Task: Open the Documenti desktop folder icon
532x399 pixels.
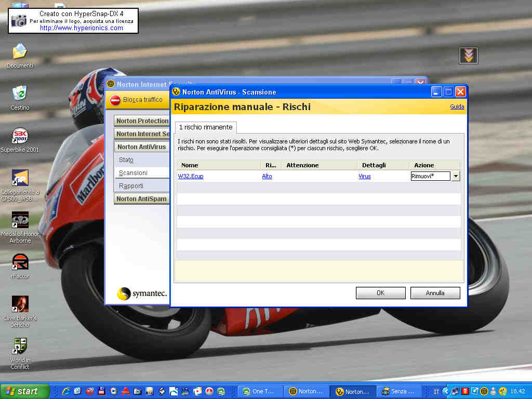Action: click(x=20, y=51)
